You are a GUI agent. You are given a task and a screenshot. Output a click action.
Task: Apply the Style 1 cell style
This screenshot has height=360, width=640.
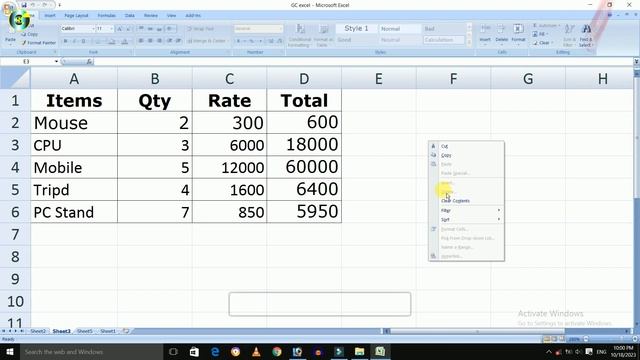point(356,28)
